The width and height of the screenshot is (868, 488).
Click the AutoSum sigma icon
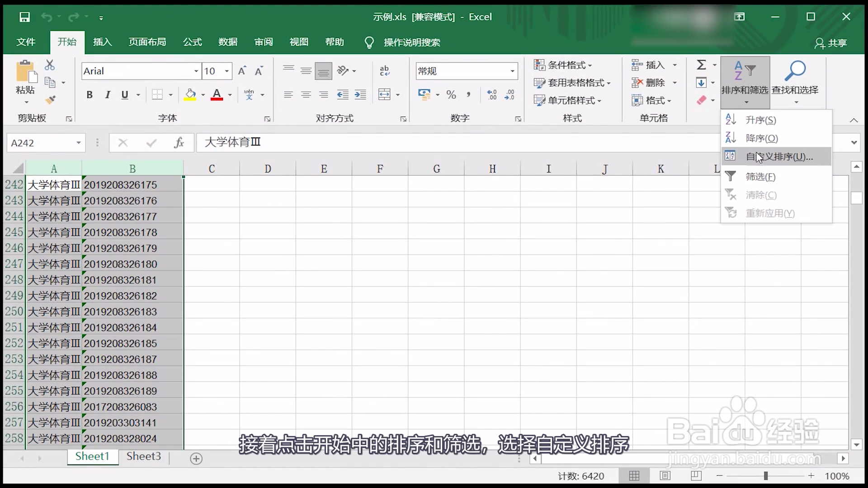pyautogui.click(x=701, y=65)
